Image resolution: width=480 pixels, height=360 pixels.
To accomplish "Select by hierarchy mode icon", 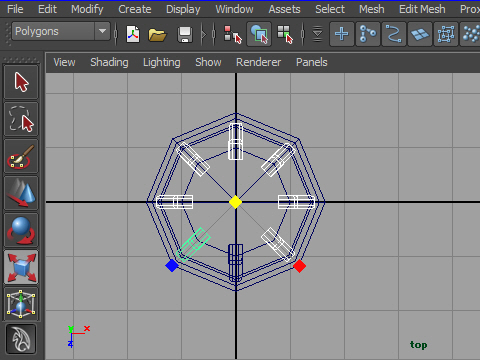I will tap(233, 34).
